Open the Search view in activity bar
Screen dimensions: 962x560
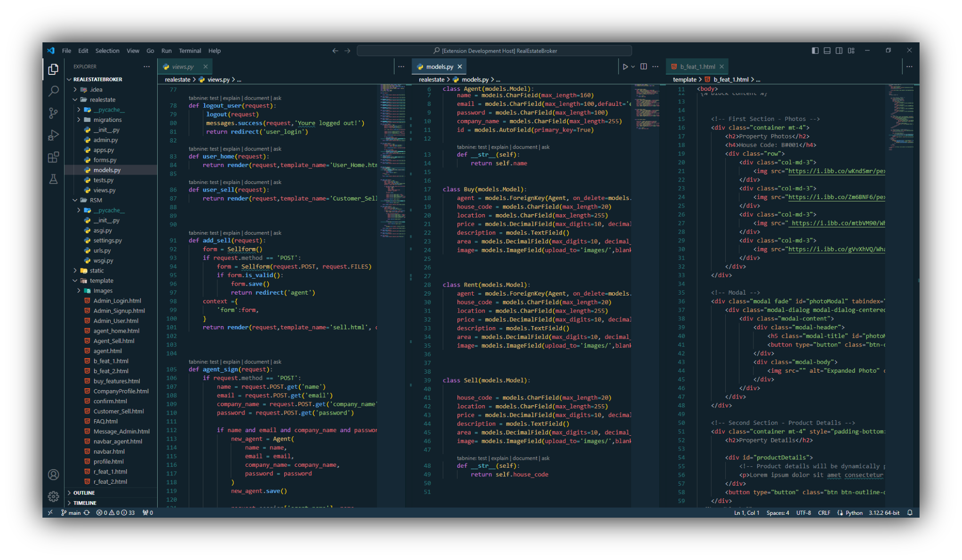coord(53,91)
